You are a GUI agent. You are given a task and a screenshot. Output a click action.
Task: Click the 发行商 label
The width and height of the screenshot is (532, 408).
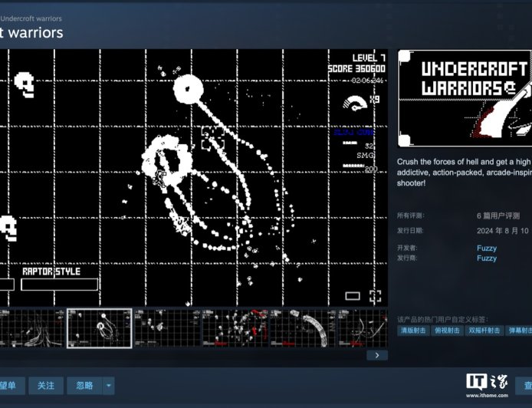pos(408,258)
